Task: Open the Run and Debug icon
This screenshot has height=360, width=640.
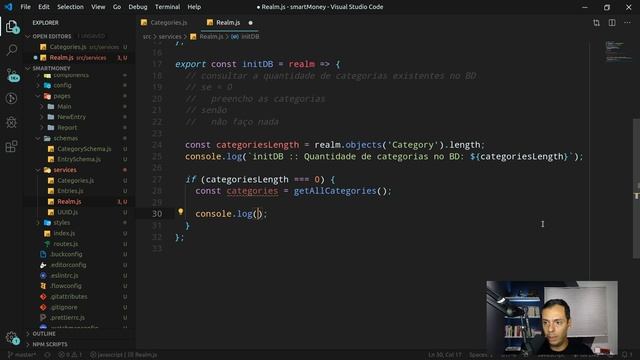Action: point(11,98)
